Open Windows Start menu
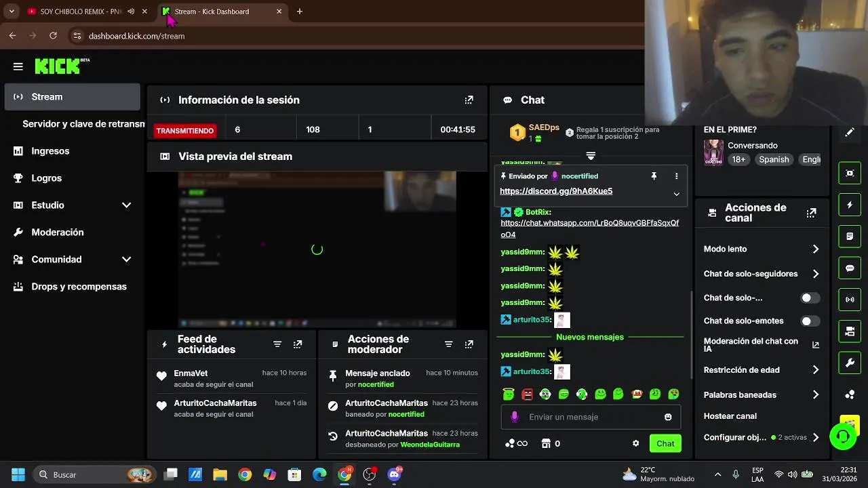This screenshot has height=488, width=868. coord(18,474)
